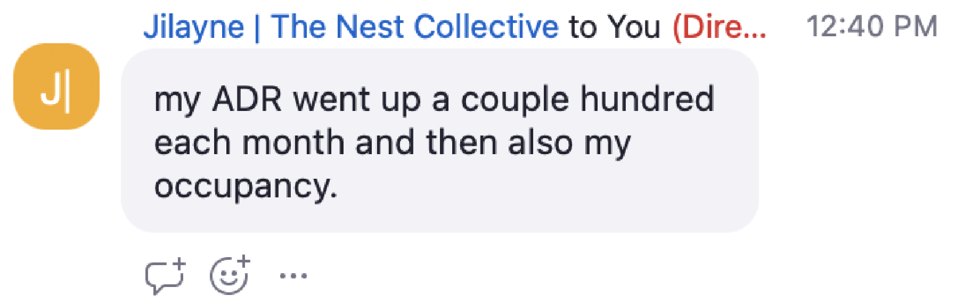Click the 12:40 PM timestamp
The image size is (980, 303).
(x=872, y=27)
